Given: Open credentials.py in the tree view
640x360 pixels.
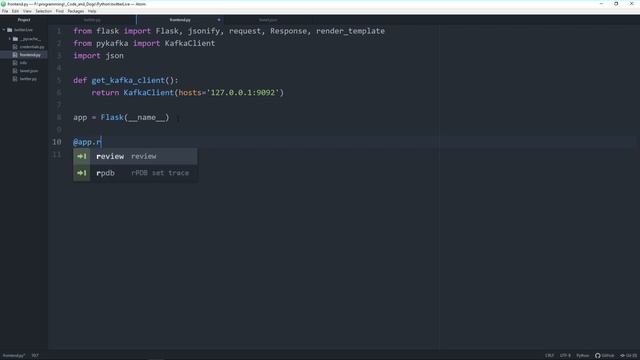Looking at the screenshot, I should (x=32, y=47).
